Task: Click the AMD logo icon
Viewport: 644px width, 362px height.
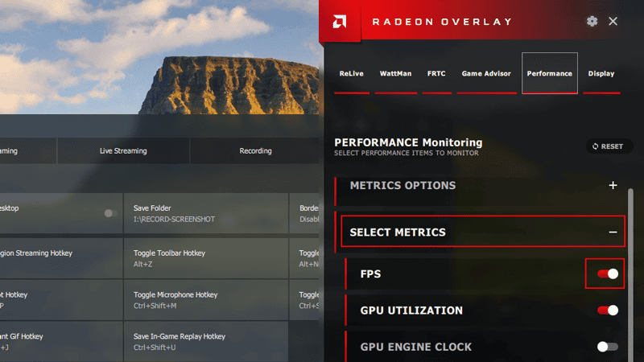Action: 341,21
